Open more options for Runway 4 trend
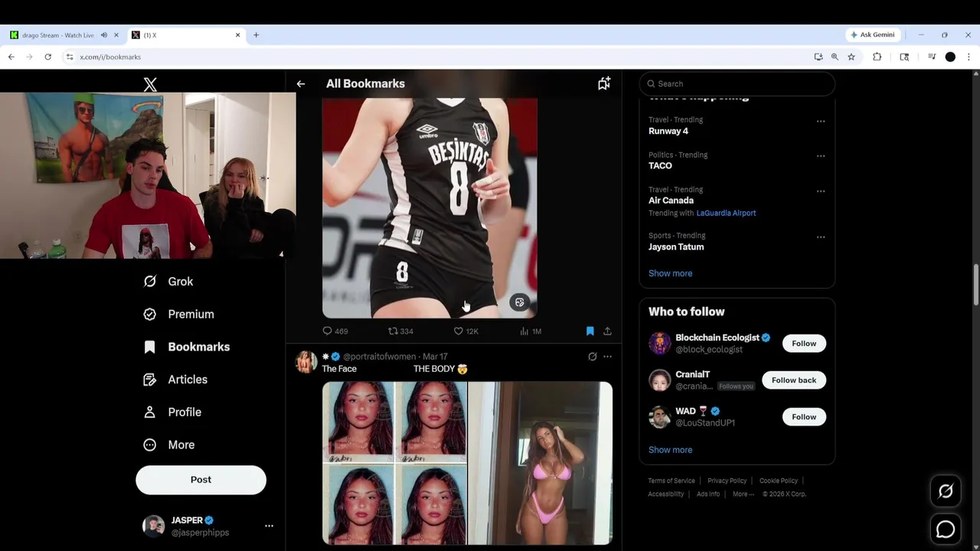 821,121
